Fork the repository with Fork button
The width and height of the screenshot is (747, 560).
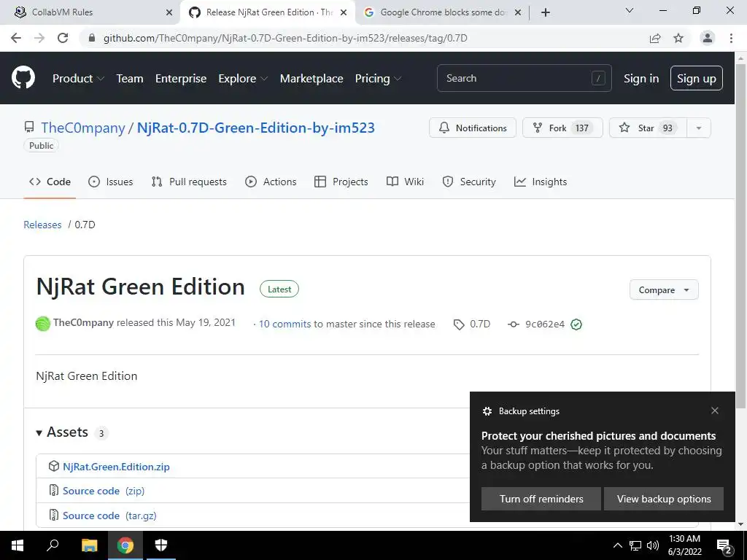click(x=562, y=128)
